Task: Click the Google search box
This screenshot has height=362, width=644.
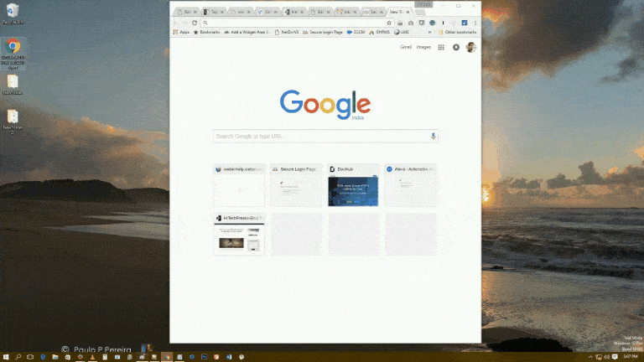Action: (325, 136)
